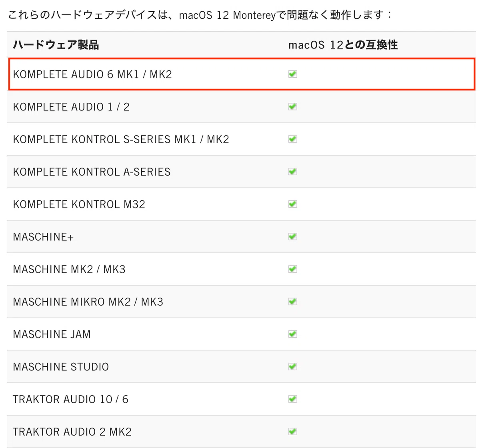Click the MASCHINE STUDIO row label

(x=61, y=367)
